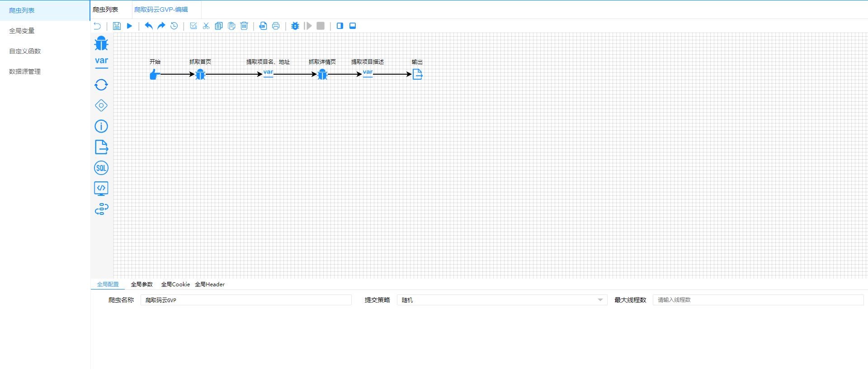Click the gray step-resume debug icon
The width and height of the screenshot is (868, 389).
pyautogui.click(x=308, y=26)
